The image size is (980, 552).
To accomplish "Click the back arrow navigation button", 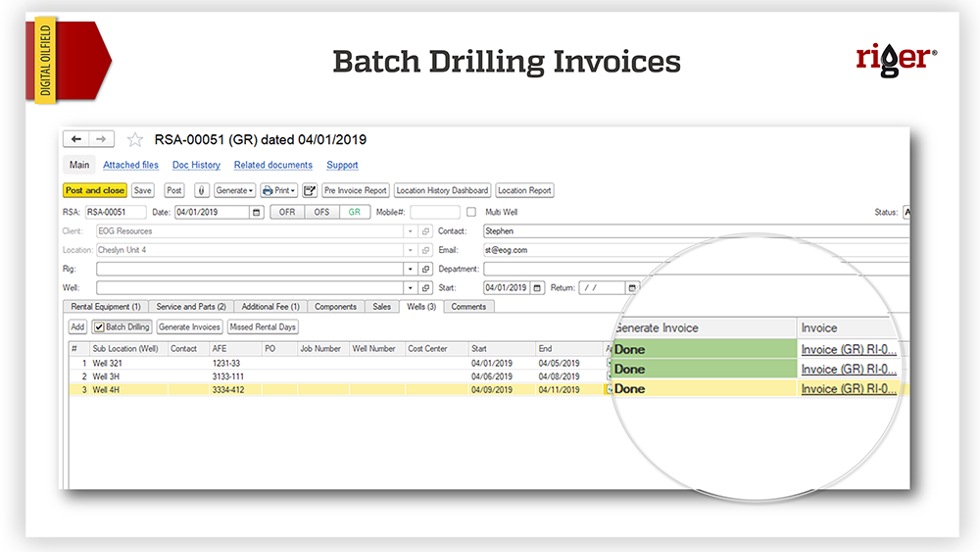I will (x=76, y=140).
